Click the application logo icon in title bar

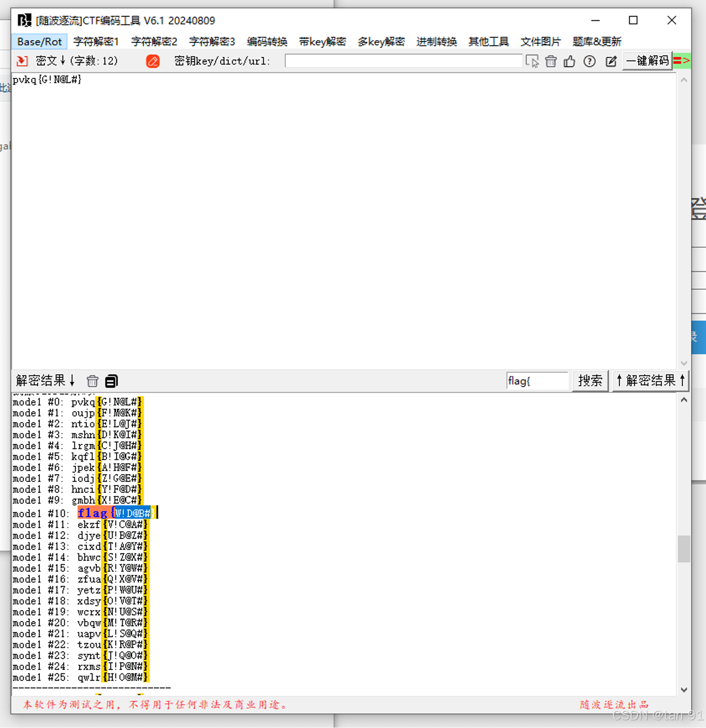24,20
